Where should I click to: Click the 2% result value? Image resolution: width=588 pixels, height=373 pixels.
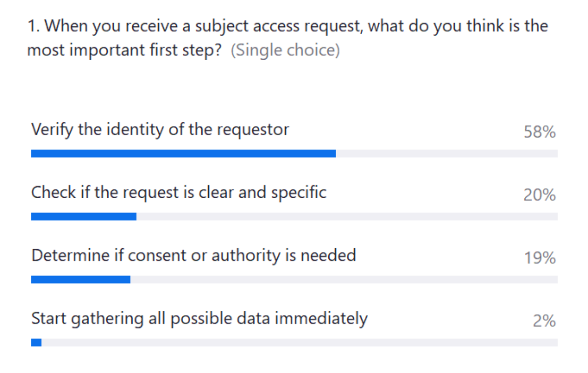544,321
